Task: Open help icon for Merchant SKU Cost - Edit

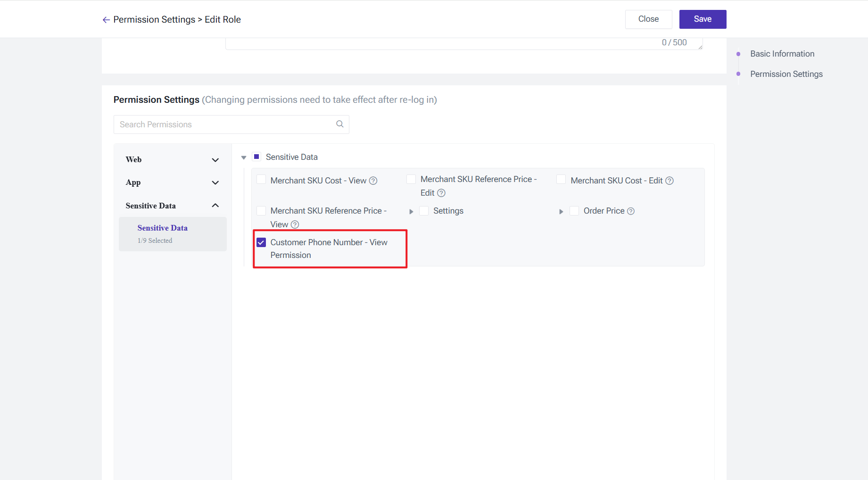Action: [669, 181]
